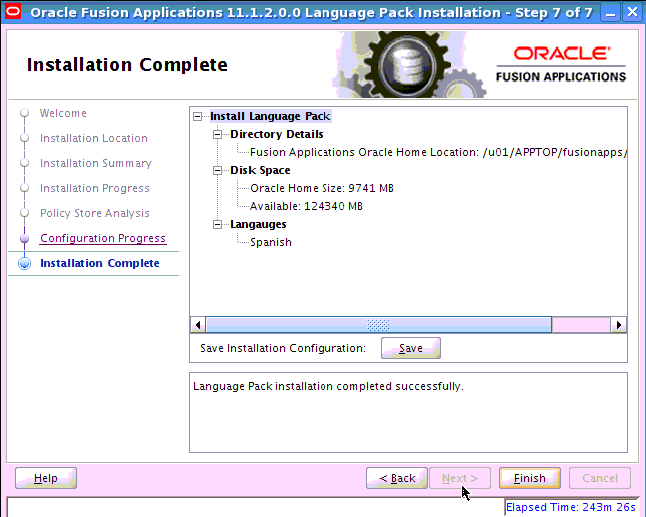Image resolution: width=646 pixels, height=517 pixels.
Task: Click the disabled Next button
Action: 460,478
